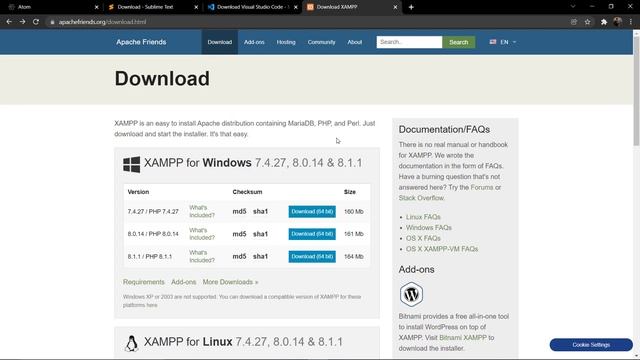Open the OS X XAMPP-VM FAQs link
Image resolution: width=640 pixels, height=360 pixels.
(x=442, y=249)
